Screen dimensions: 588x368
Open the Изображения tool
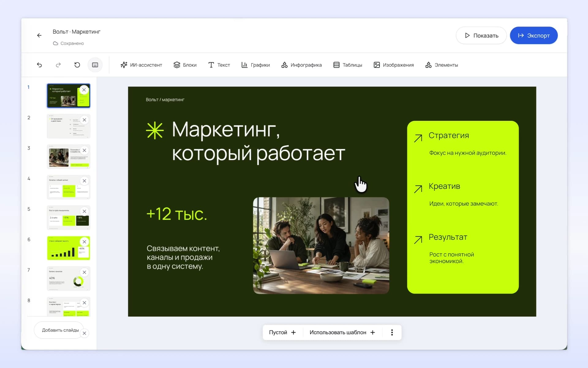[394, 65]
